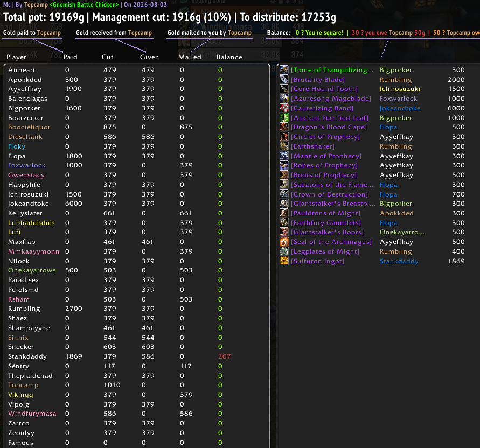Select the Onekayarrows name in player list
480x448 pixels.
coord(32,270)
